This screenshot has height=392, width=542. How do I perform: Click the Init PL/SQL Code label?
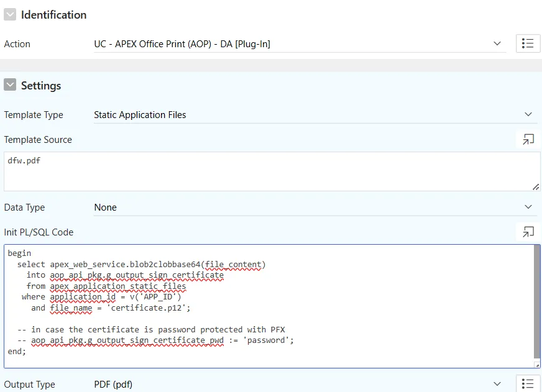[39, 232]
